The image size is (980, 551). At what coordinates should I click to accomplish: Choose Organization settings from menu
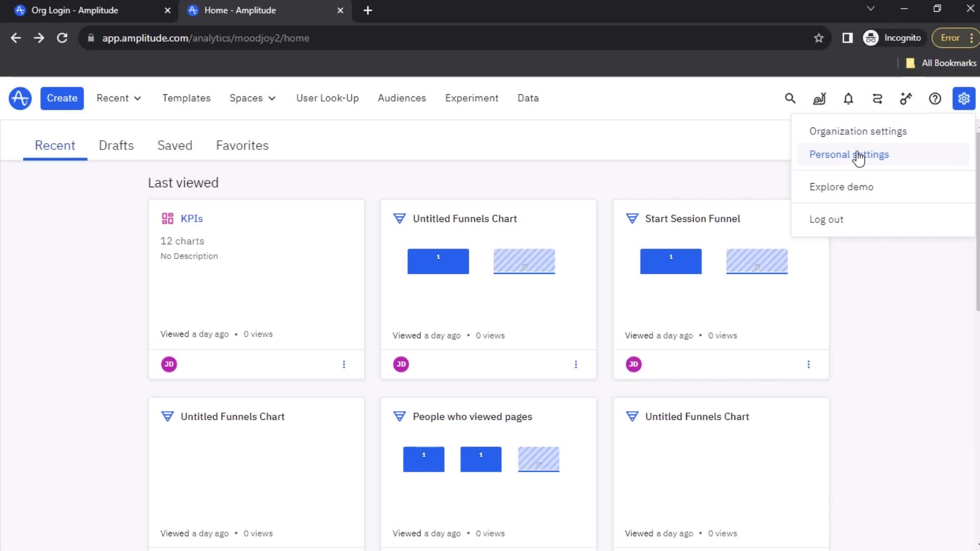coord(858,132)
